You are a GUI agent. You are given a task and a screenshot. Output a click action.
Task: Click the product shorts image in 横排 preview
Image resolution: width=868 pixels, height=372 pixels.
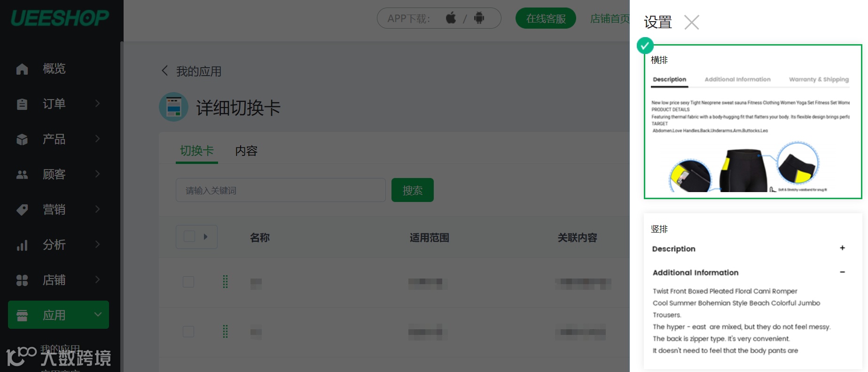pos(744,167)
